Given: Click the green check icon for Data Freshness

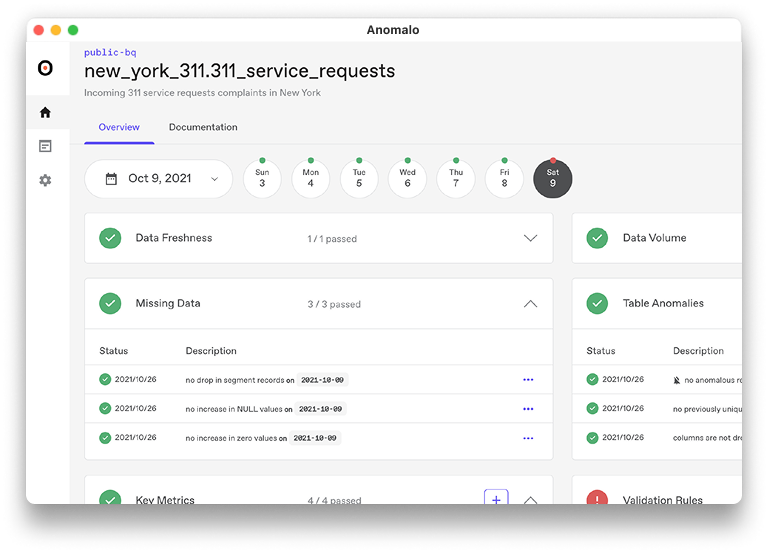Looking at the screenshot, I should [x=110, y=238].
